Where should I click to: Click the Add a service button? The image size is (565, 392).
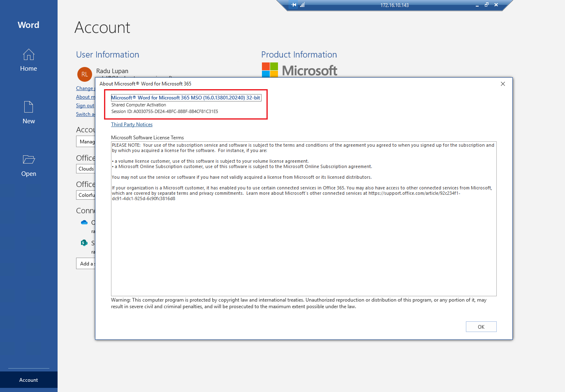[x=86, y=263]
